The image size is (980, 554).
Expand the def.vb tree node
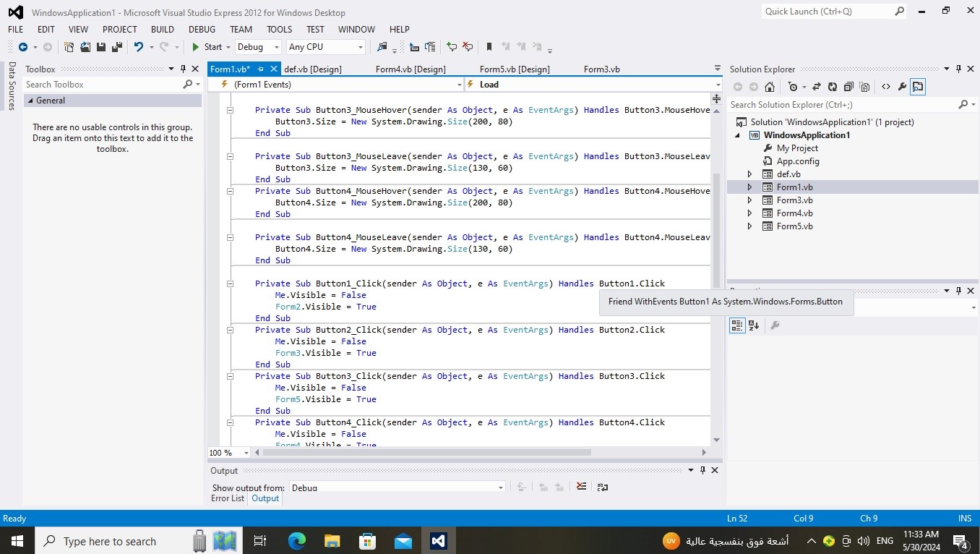749,174
